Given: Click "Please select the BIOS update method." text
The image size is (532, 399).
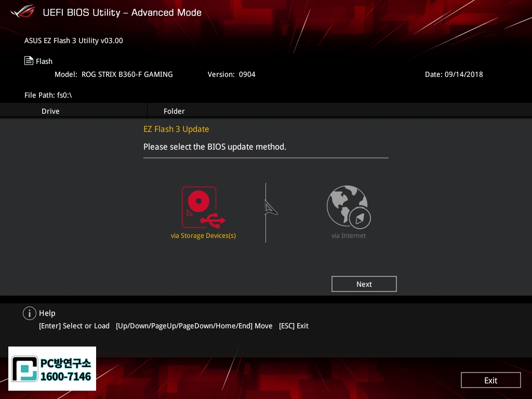Looking at the screenshot, I should click(x=215, y=147).
